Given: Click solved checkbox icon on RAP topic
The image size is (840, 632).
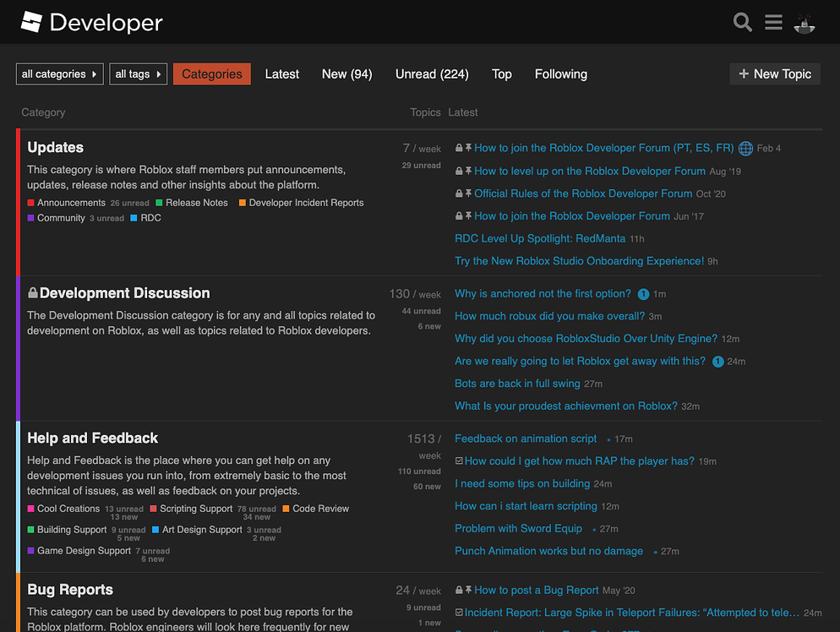Looking at the screenshot, I should 459,460.
